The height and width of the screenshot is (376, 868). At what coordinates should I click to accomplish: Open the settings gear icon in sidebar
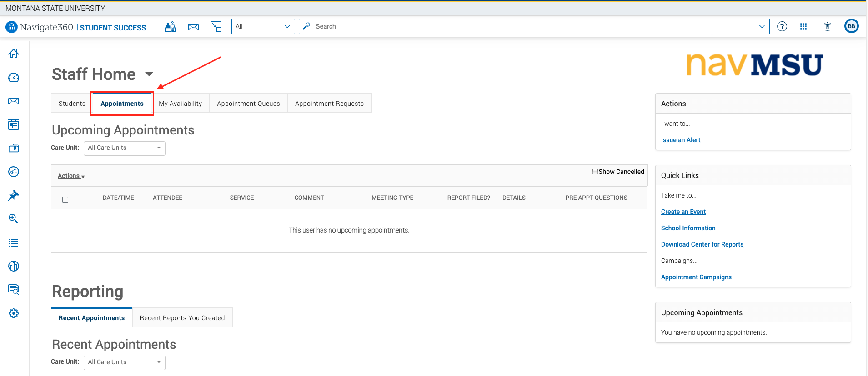click(x=14, y=313)
